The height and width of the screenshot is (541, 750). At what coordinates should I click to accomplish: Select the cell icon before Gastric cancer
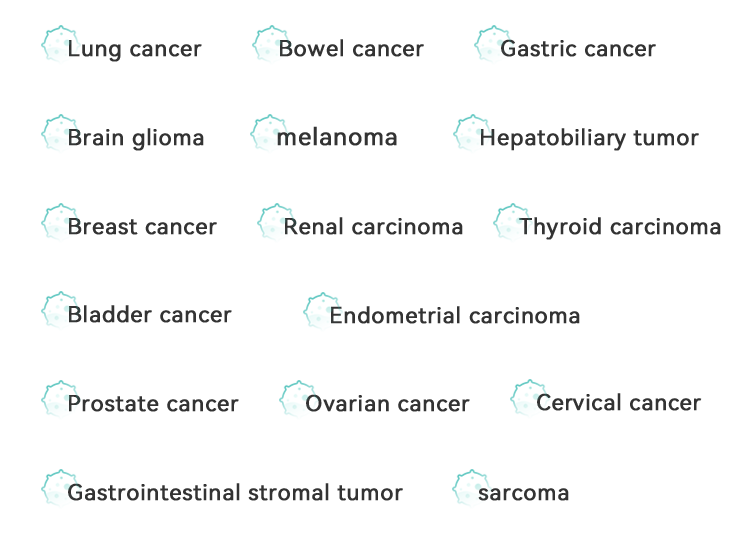tap(493, 44)
